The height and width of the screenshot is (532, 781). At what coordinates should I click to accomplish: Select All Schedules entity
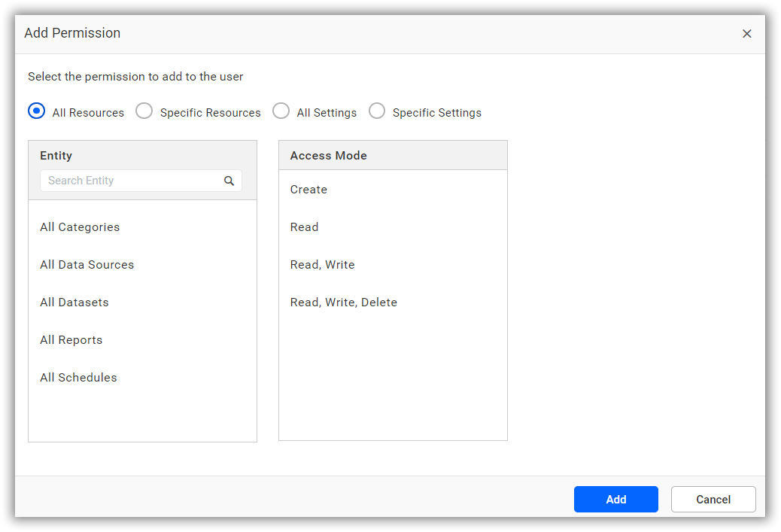pyautogui.click(x=78, y=377)
